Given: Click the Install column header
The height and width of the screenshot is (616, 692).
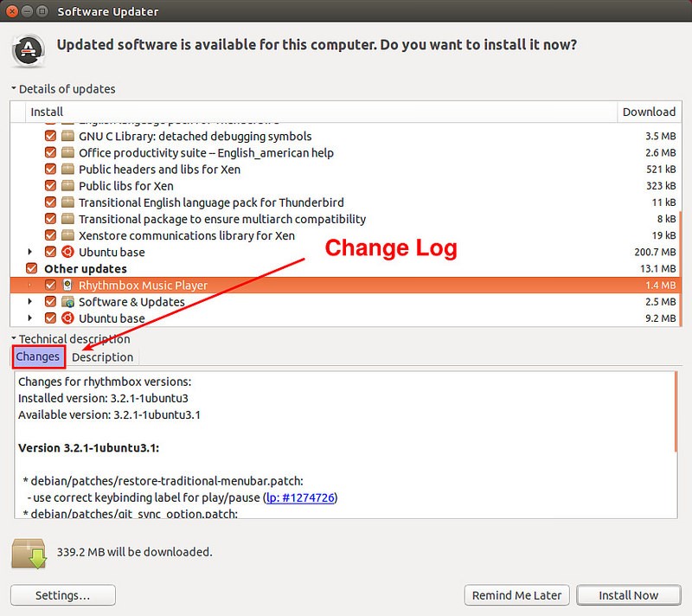Looking at the screenshot, I should coord(321,112).
